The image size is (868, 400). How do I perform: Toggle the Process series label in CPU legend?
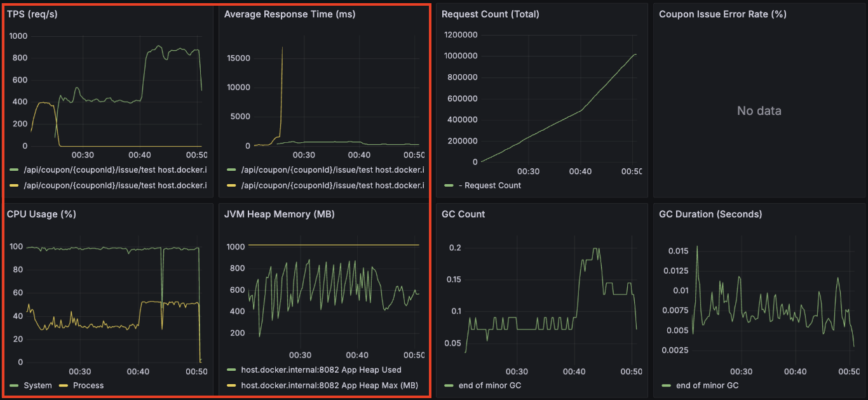[88, 385]
